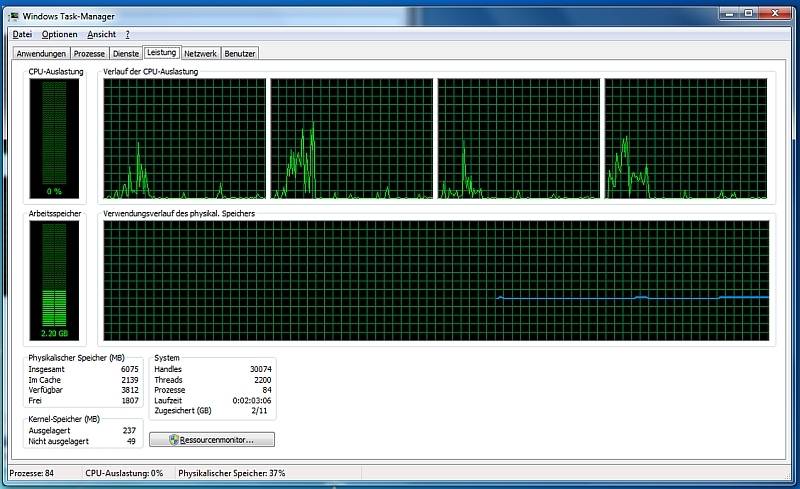Screen dimensions: 800x489
Task: Click 'Verwendungsverlauf des physikal. Speichers' label
Action: [x=179, y=213]
